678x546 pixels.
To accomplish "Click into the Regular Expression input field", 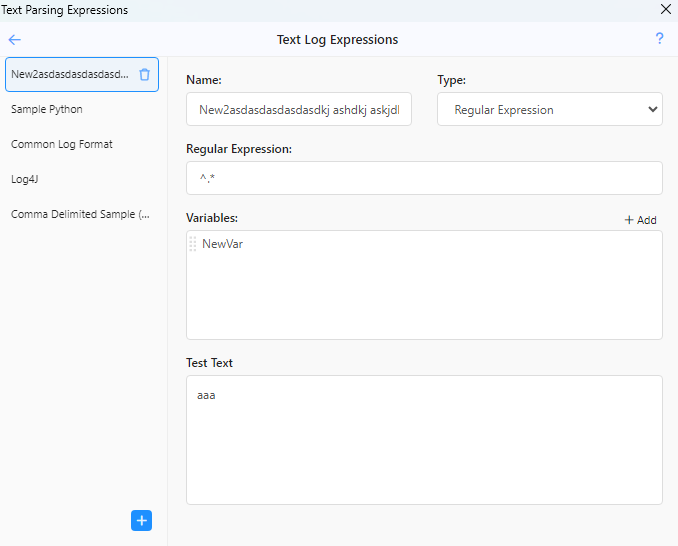I will click(424, 178).
